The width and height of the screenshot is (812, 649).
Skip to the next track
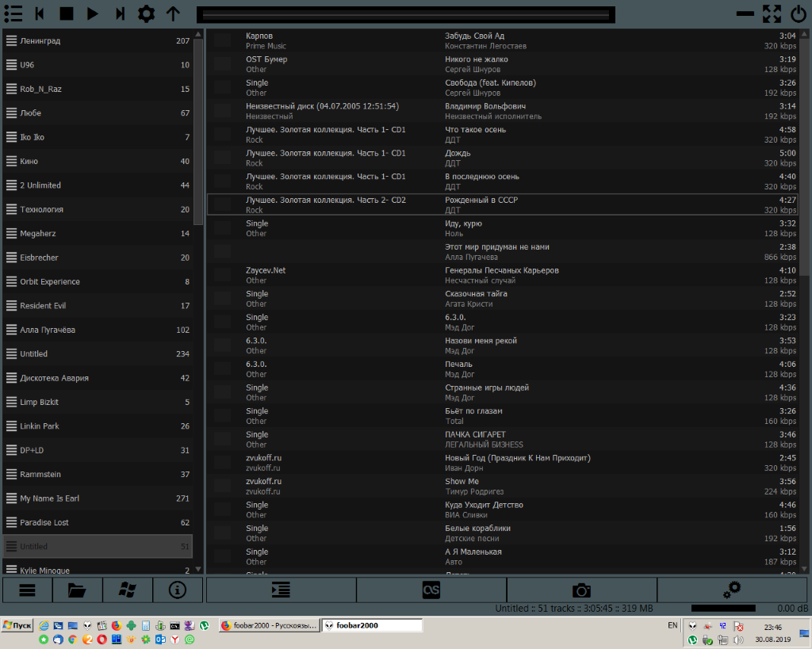[x=120, y=13]
